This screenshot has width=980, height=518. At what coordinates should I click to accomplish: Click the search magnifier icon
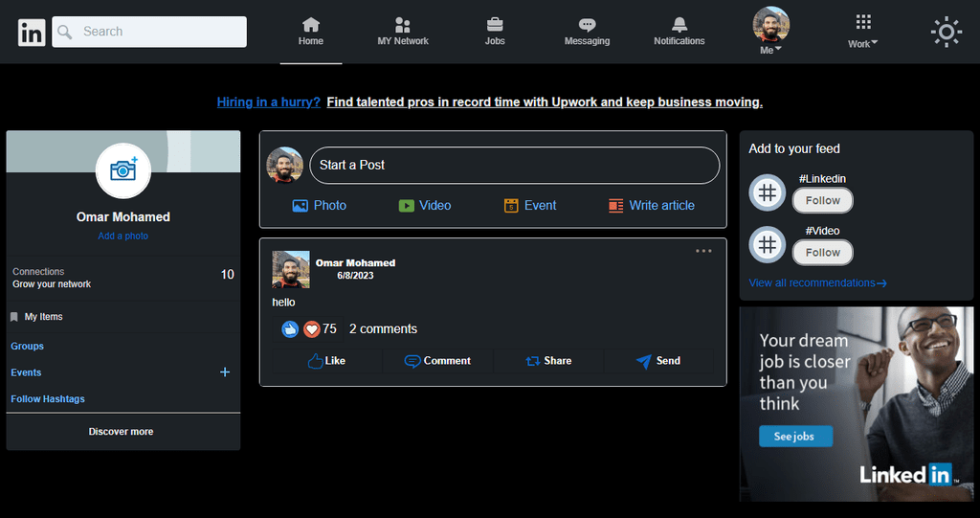65,32
